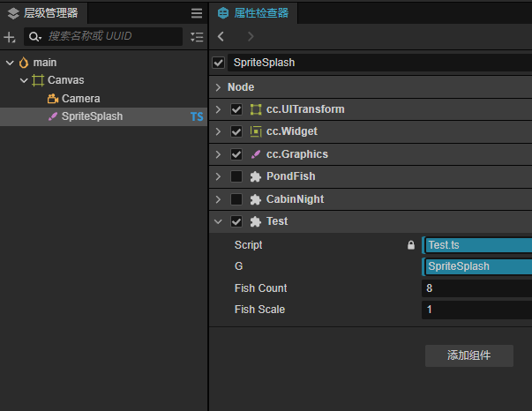The height and width of the screenshot is (411, 532).
Task: Click the 添加组件 button
Action: (468, 355)
